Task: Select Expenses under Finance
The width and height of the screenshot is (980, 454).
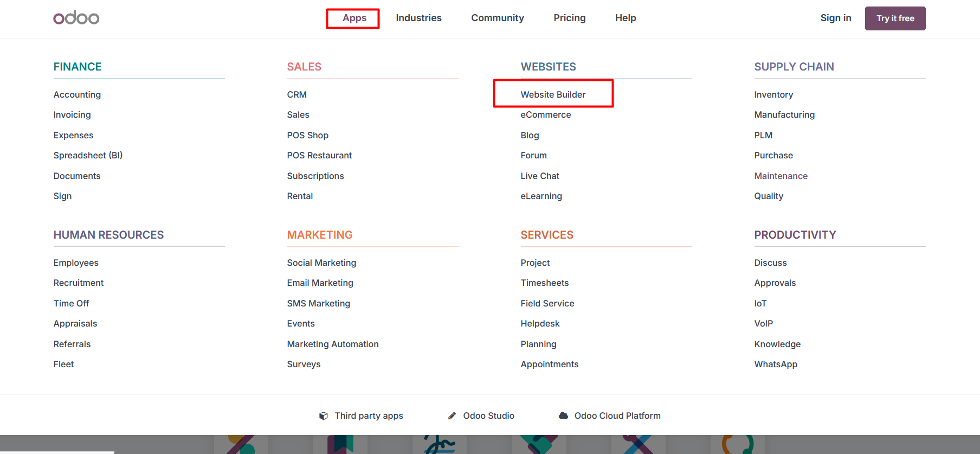Action: point(73,135)
